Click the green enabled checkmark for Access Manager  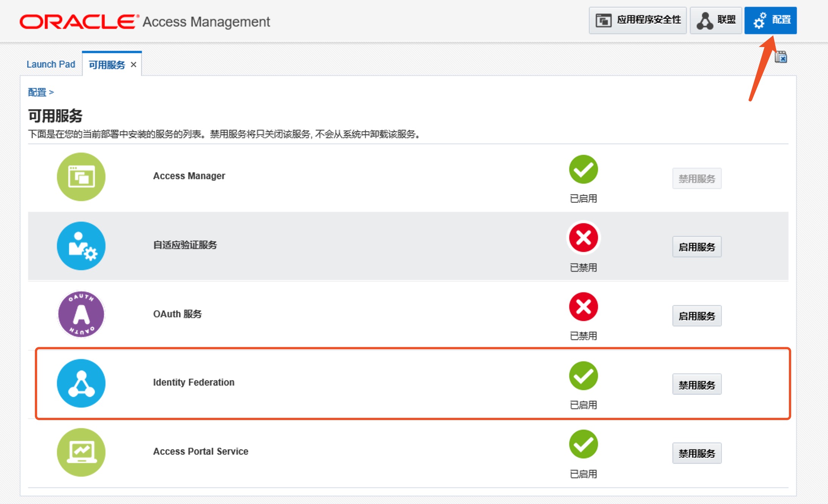point(583,169)
